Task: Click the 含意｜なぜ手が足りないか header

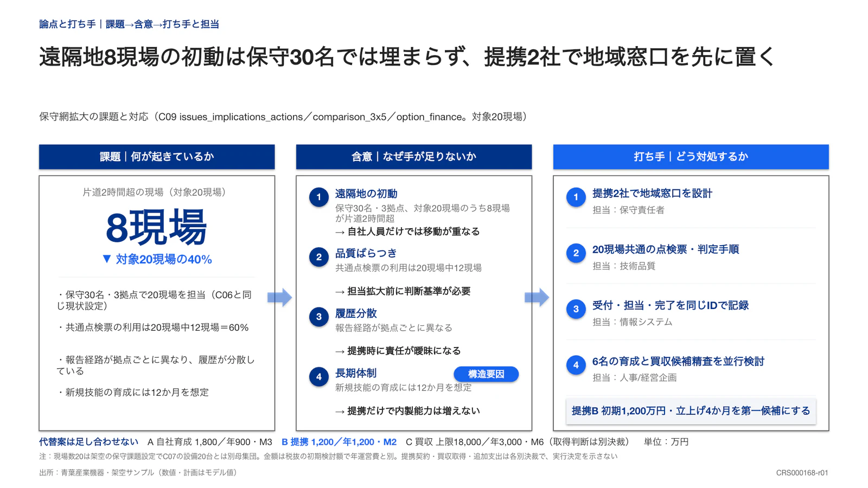Action: coord(414,157)
